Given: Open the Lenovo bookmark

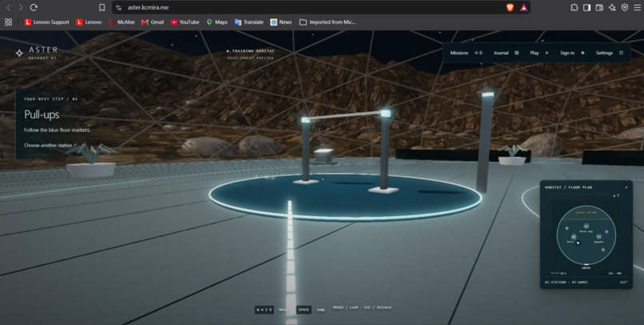Looking at the screenshot, I should pos(89,22).
